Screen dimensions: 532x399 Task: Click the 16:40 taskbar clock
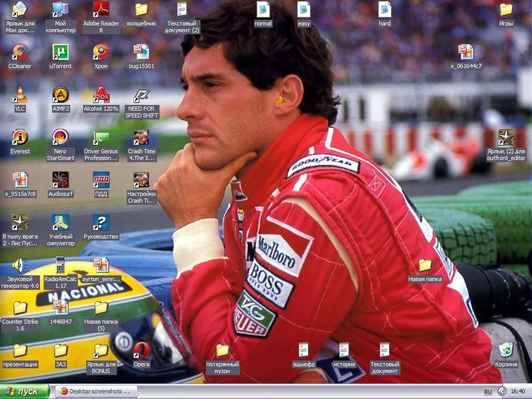click(x=518, y=391)
